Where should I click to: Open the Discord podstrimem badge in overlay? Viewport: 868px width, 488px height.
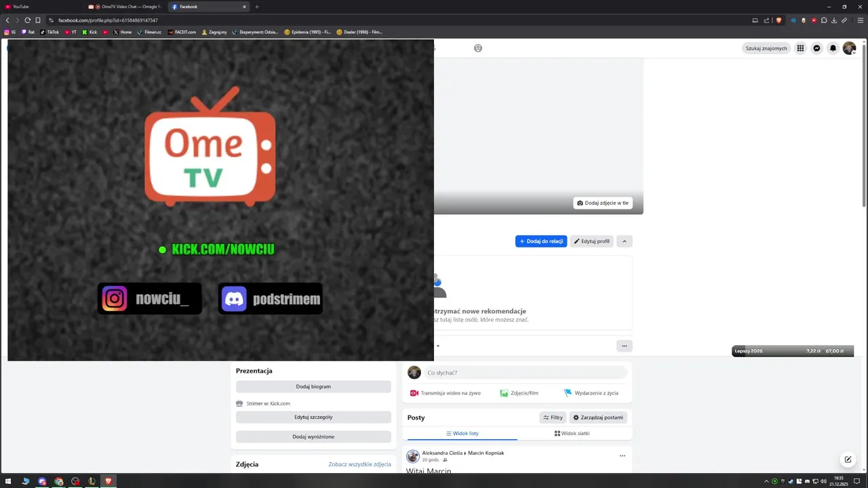[x=271, y=299]
